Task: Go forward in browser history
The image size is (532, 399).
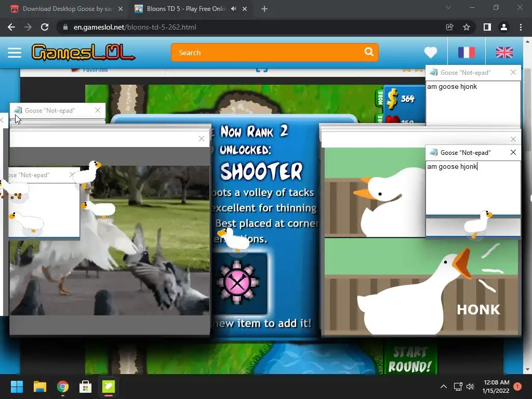Action: pos(28,27)
